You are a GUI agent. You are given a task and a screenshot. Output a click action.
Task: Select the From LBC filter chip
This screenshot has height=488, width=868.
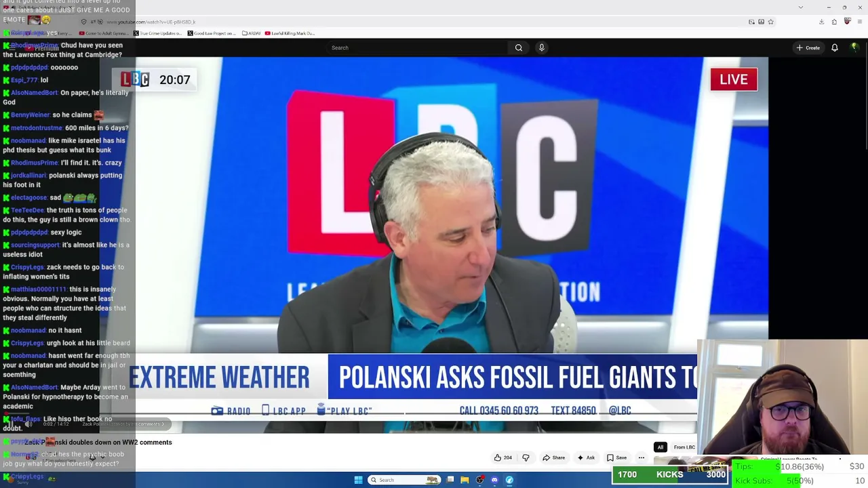684,447
